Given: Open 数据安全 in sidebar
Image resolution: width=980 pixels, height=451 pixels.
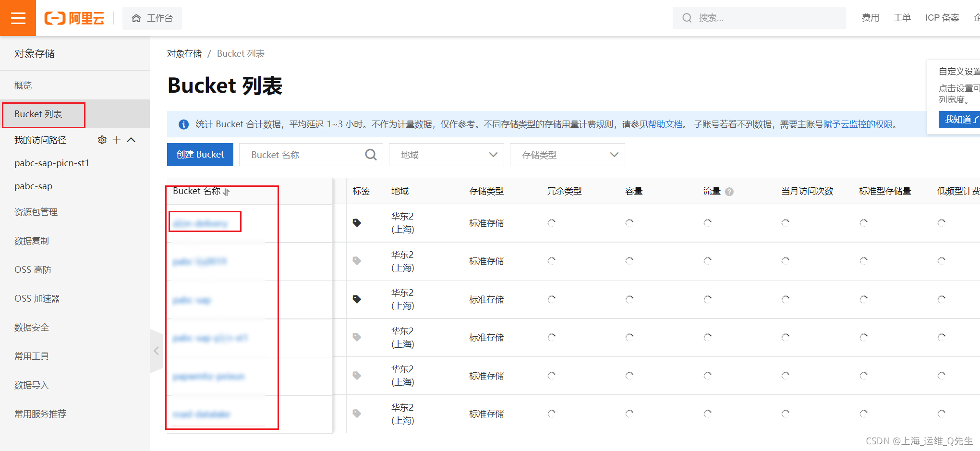Looking at the screenshot, I should pyautogui.click(x=32, y=328).
